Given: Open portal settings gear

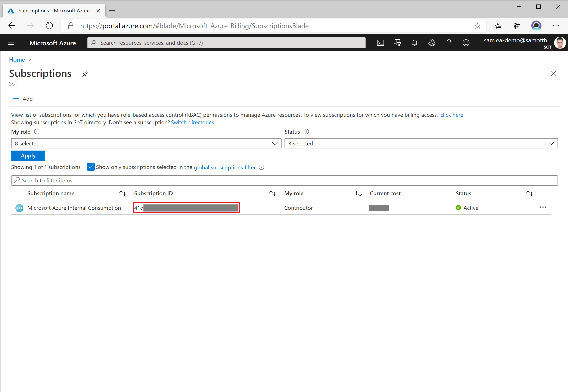Looking at the screenshot, I should click(x=432, y=43).
